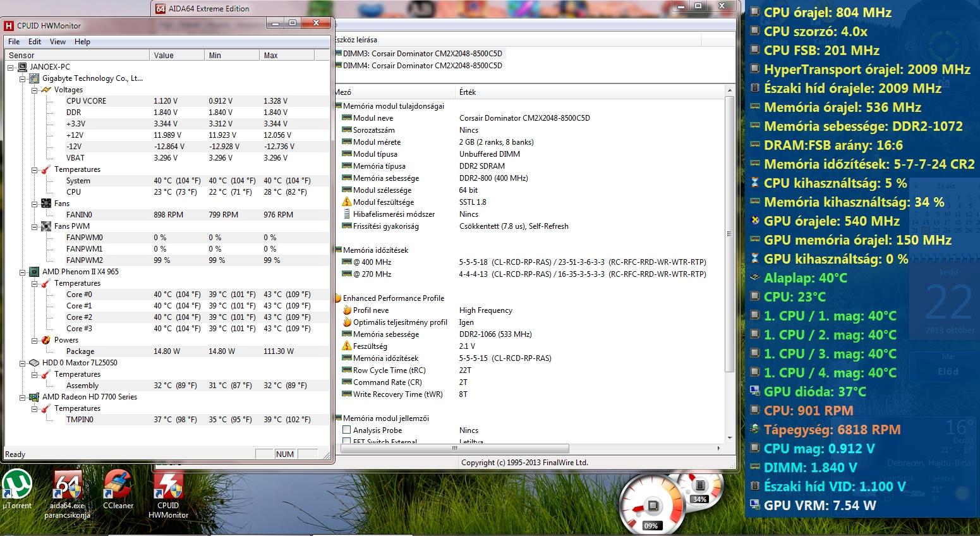Click the JANOEX-PC computer icon
This screenshot has width=980, height=536.
coord(23,67)
